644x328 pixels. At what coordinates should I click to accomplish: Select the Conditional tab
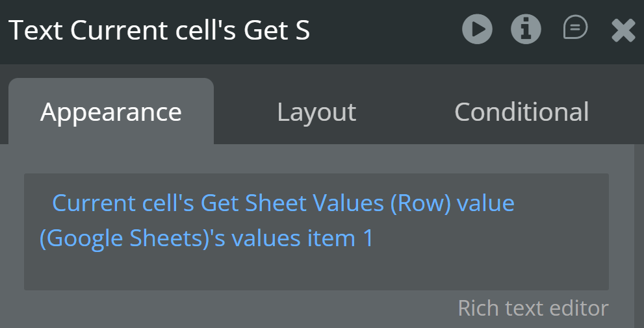point(521,112)
